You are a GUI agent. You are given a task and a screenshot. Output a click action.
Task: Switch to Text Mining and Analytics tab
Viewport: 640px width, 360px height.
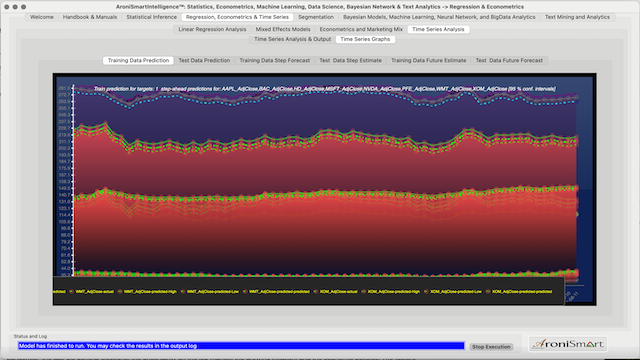[x=577, y=17]
